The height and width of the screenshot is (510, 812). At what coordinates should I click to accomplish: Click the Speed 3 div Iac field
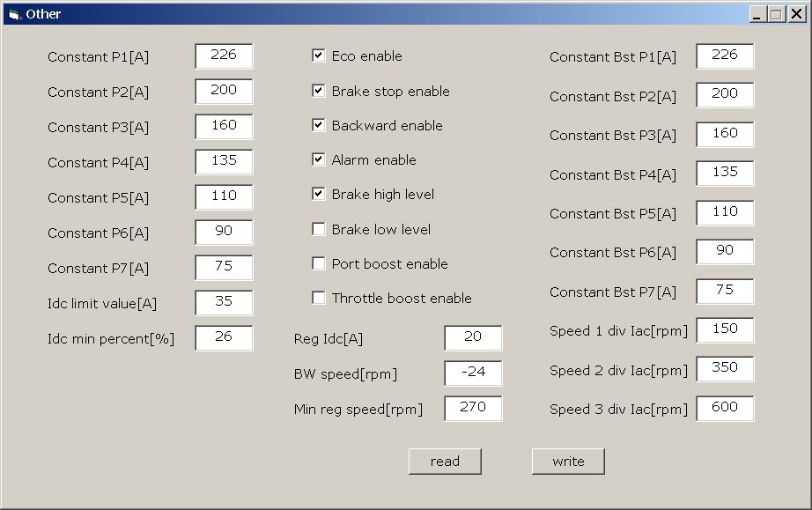pos(725,408)
